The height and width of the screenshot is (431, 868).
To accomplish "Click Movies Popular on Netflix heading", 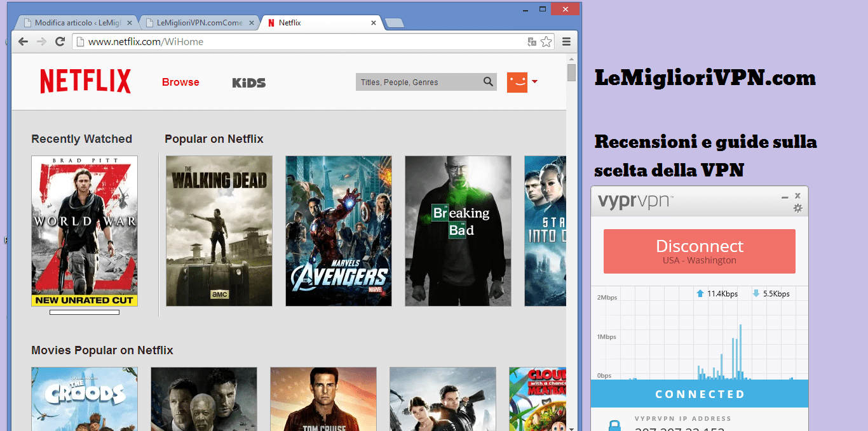I will point(102,350).
